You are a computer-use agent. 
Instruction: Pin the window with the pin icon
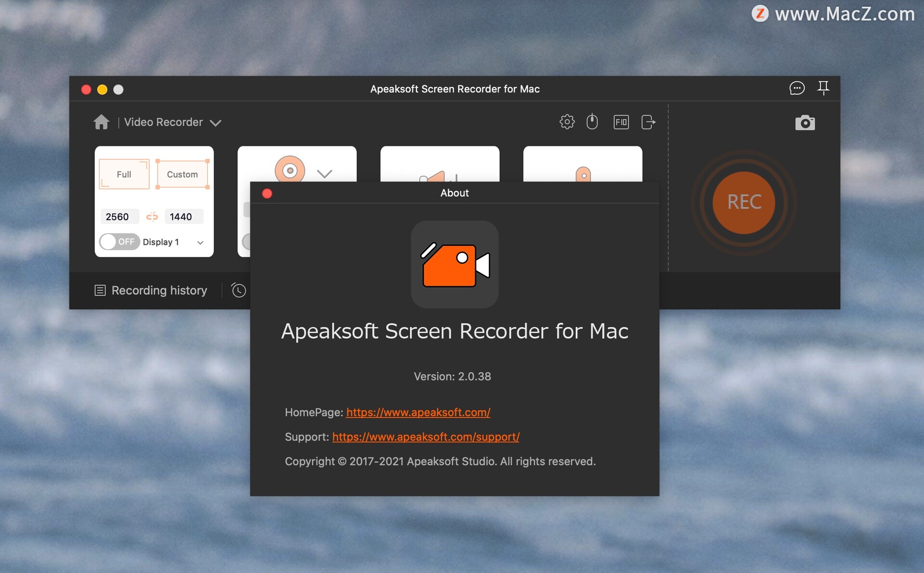coord(823,88)
